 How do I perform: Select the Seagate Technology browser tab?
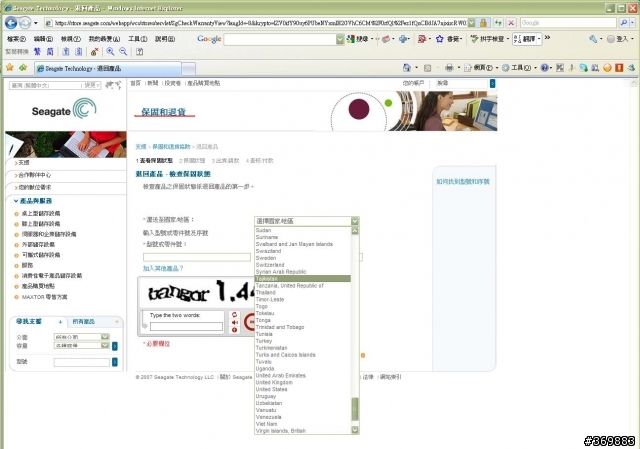coord(107,68)
